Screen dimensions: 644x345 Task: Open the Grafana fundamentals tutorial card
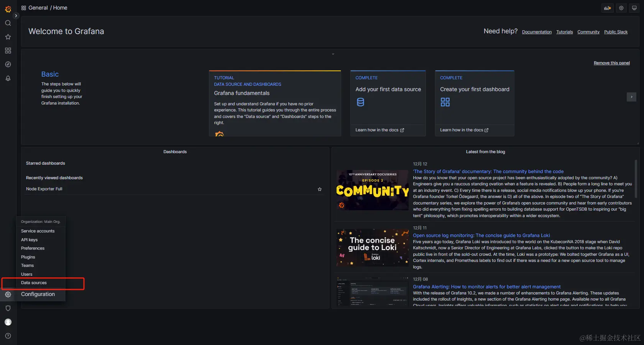pyautogui.click(x=275, y=103)
